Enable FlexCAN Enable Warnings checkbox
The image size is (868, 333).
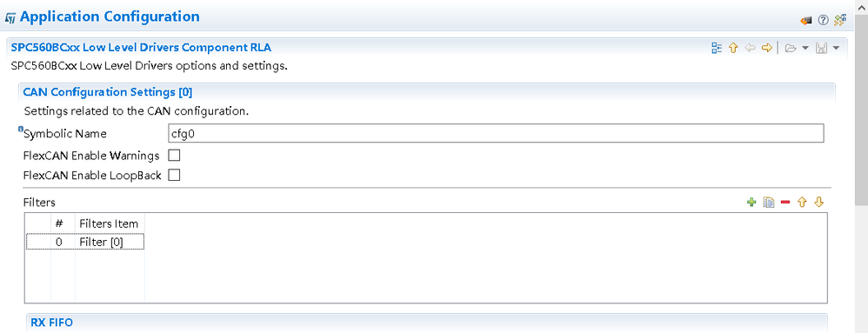point(174,155)
